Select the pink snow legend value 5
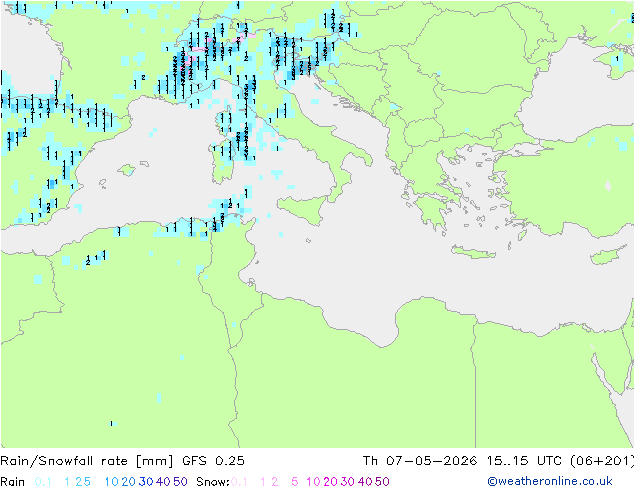Image resolution: width=634 pixels, height=490 pixels. [295, 482]
